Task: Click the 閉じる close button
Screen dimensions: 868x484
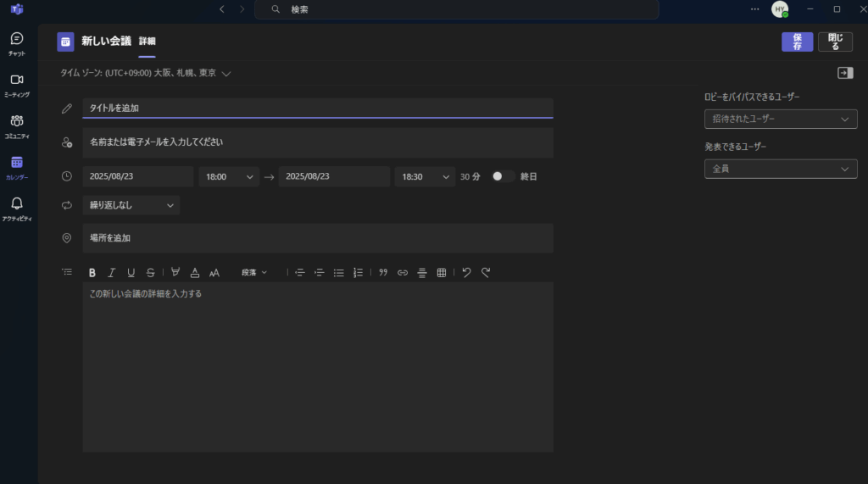Action: click(835, 42)
